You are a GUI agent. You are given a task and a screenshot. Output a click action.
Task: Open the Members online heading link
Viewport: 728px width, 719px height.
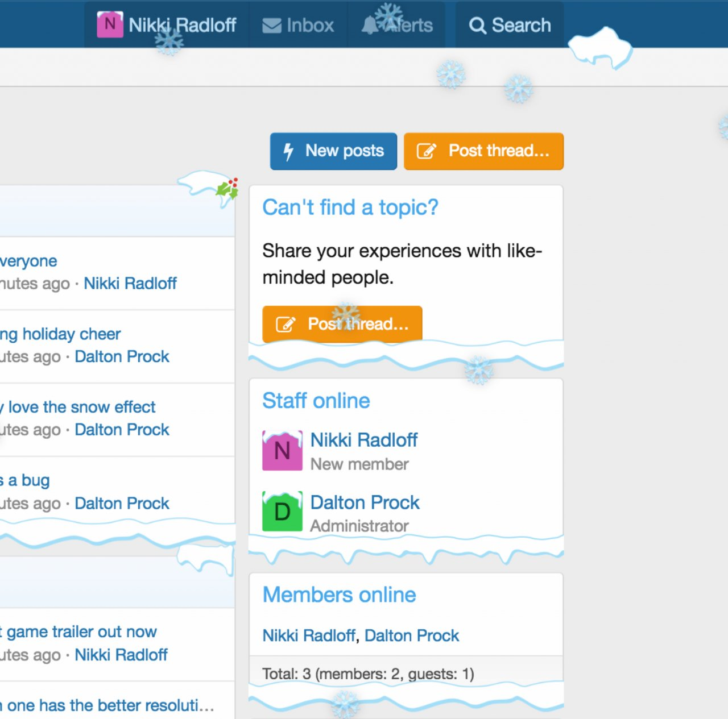(x=339, y=595)
